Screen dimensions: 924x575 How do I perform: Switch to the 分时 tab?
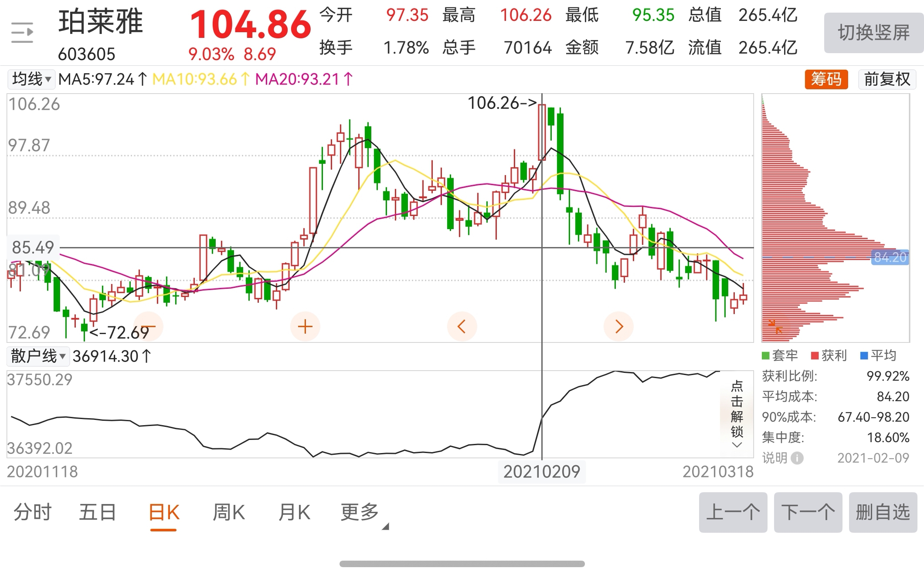tap(33, 512)
